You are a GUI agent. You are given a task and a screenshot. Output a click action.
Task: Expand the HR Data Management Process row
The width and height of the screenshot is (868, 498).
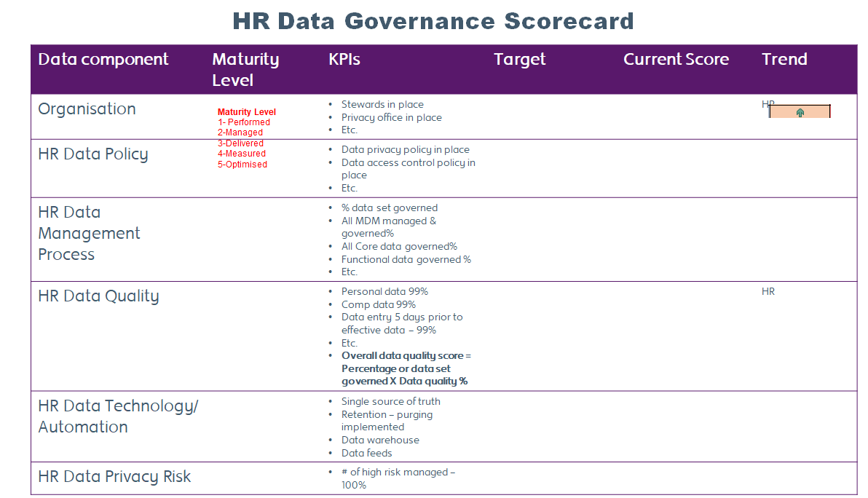pyautogui.click(x=89, y=233)
